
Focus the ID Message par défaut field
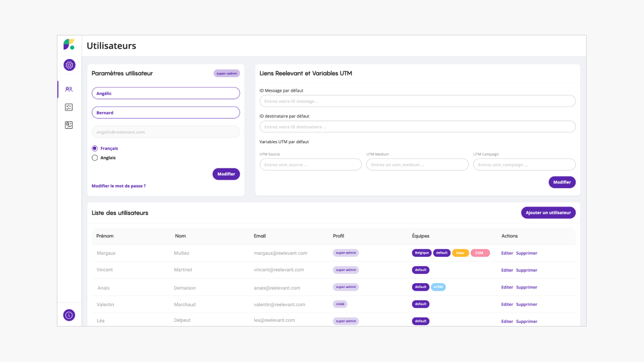(418, 101)
